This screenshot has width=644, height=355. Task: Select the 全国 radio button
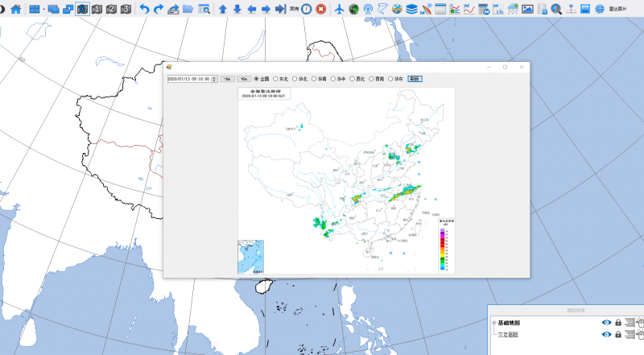click(257, 79)
